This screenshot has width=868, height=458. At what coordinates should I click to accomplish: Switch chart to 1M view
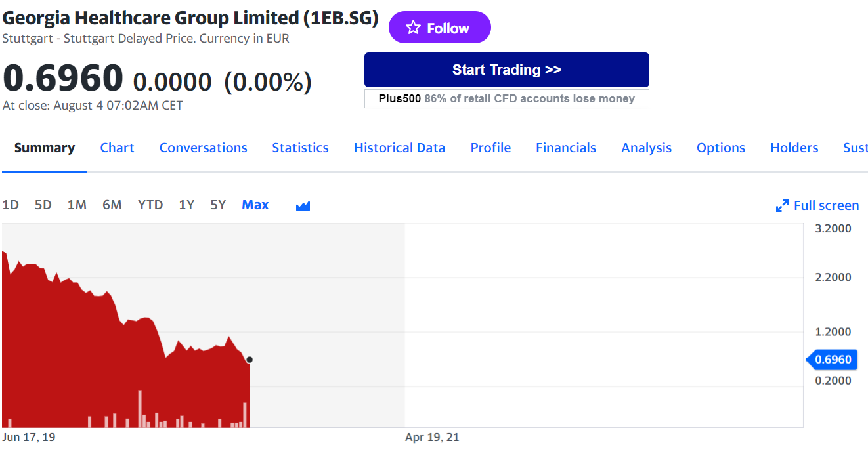77,205
